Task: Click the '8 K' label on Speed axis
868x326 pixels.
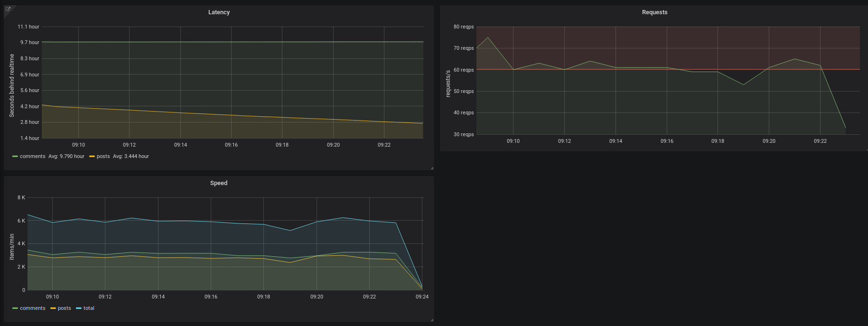Action: coord(21,197)
